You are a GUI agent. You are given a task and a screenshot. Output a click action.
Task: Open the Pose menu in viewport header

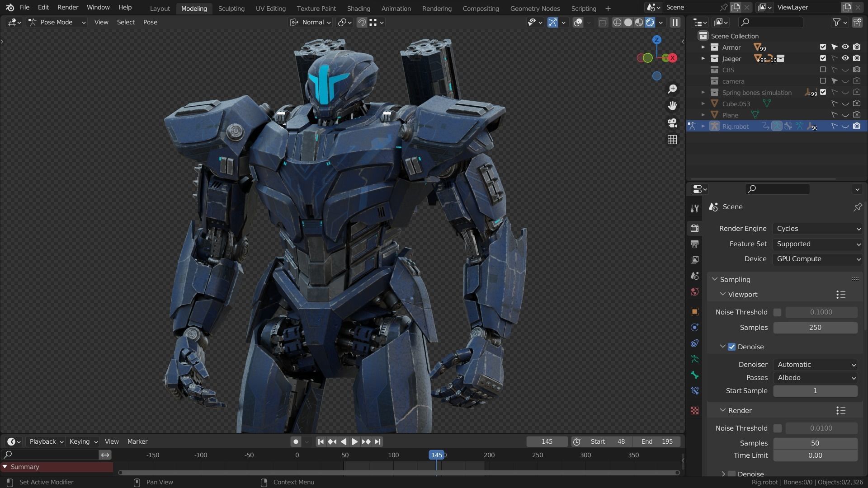click(150, 22)
